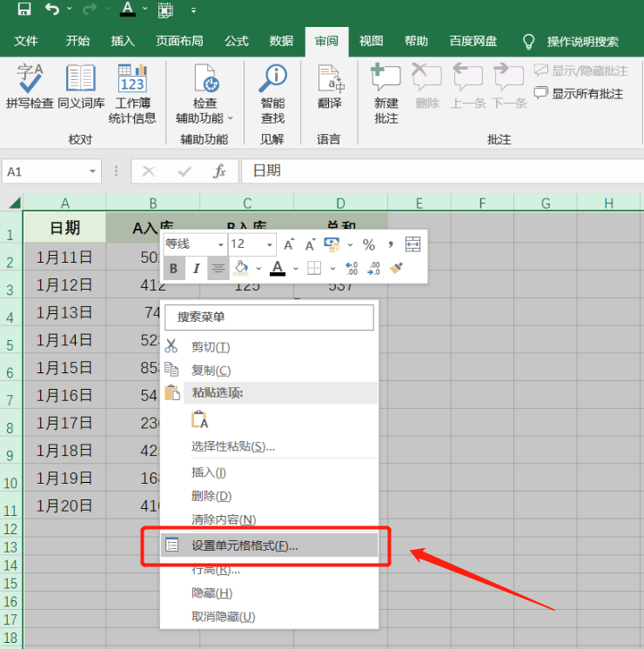Click the Redo arrow icon
The image size is (644, 649).
click(x=89, y=9)
